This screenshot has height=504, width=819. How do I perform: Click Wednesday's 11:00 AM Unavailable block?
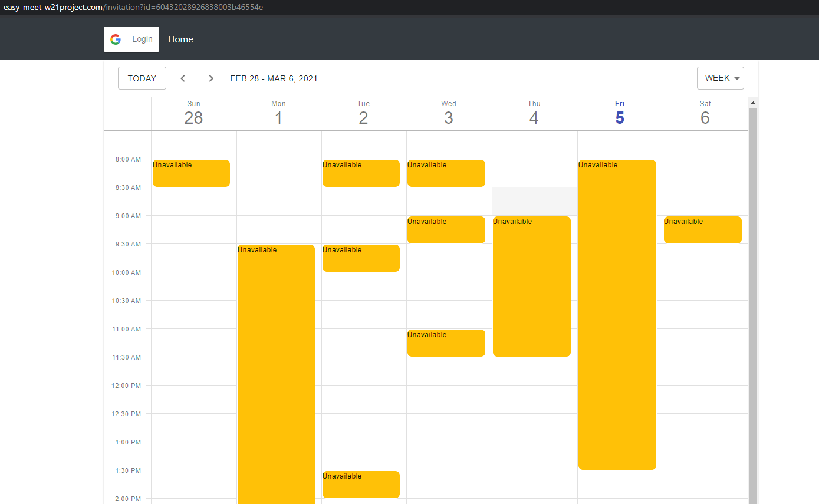pos(446,342)
